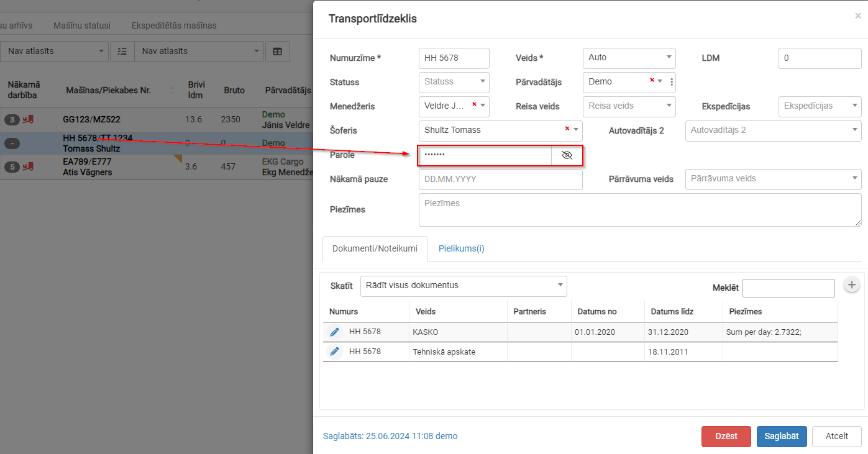This screenshot has height=454, width=868.
Task: Click the dash badge in HH 5678 row
Action: point(12,143)
